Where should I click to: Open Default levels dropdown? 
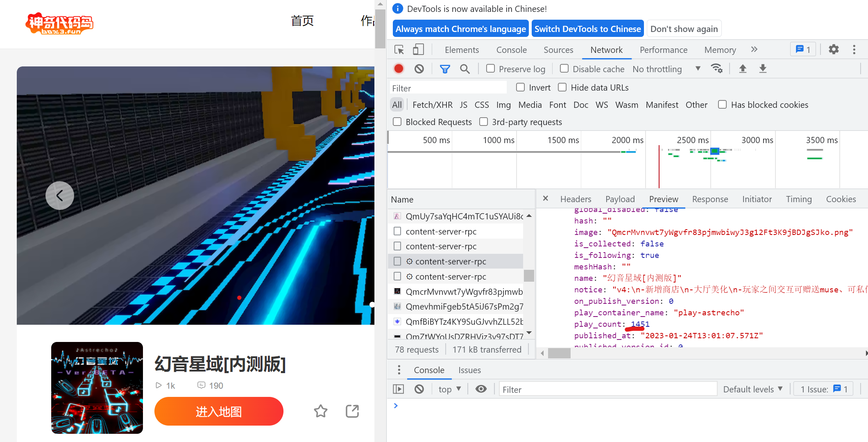tap(753, 389)
